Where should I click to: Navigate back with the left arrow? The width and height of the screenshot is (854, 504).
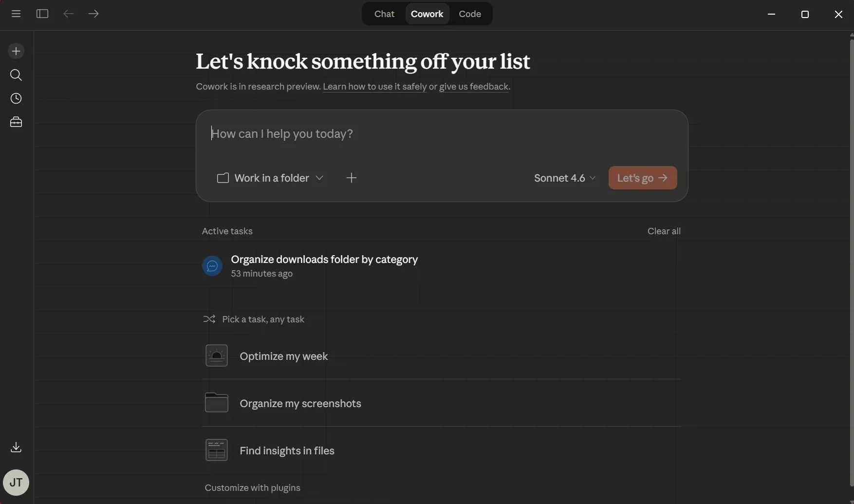coord(68,14)
